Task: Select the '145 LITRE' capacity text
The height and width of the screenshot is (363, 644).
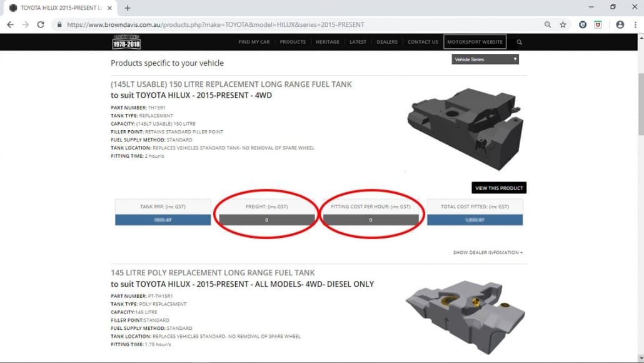Action: 146,312
